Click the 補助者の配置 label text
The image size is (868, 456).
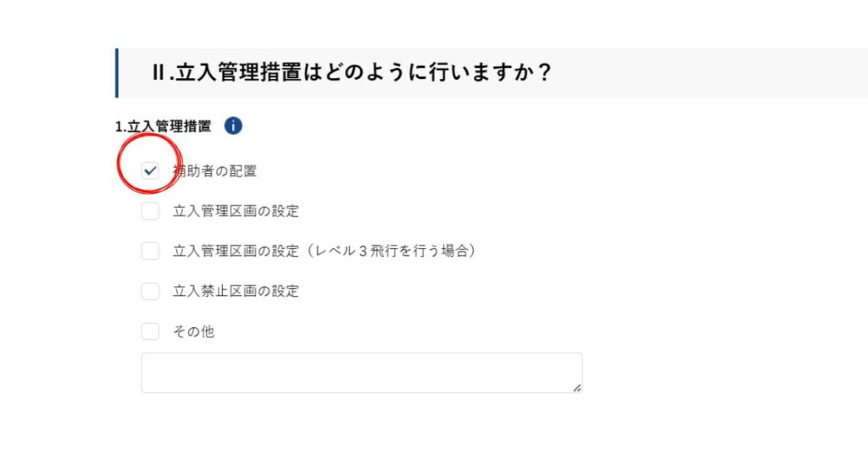point(215,171)
